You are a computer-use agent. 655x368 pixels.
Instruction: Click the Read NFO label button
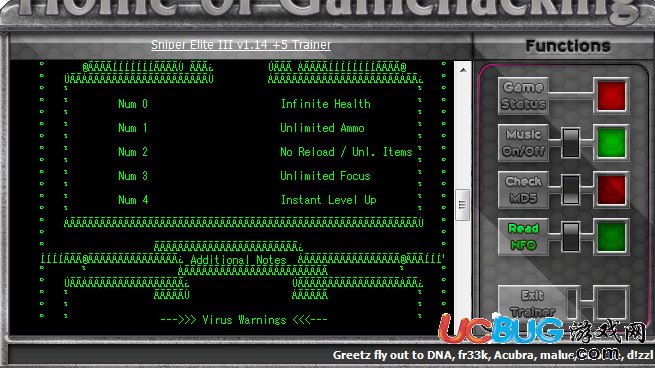[x=523, y=237]
